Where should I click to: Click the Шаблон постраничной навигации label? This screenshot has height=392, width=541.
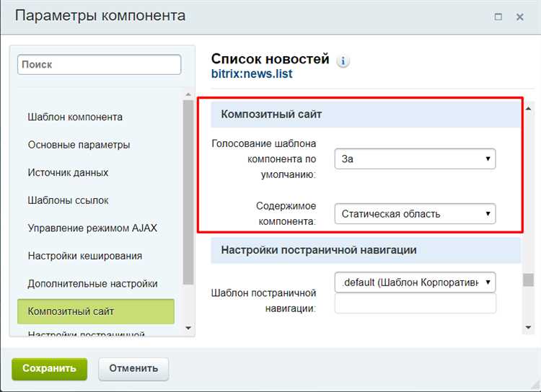(x=263, y=300)
